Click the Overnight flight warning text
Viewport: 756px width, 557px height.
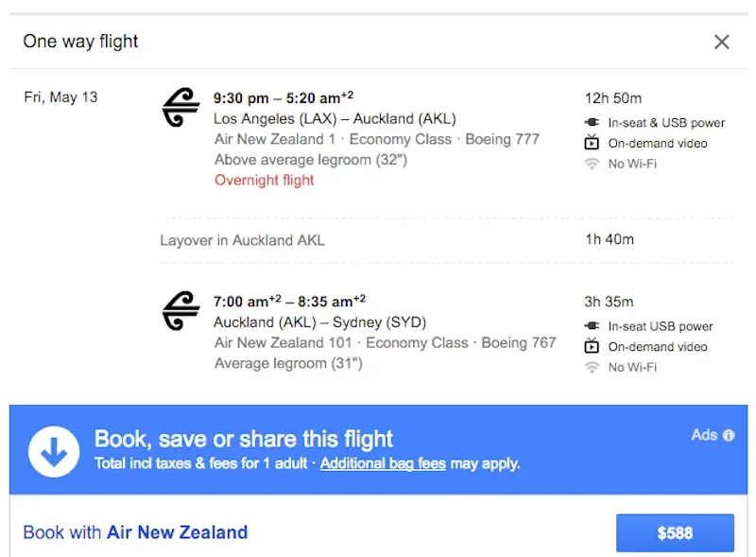click(x=265, y=180)
